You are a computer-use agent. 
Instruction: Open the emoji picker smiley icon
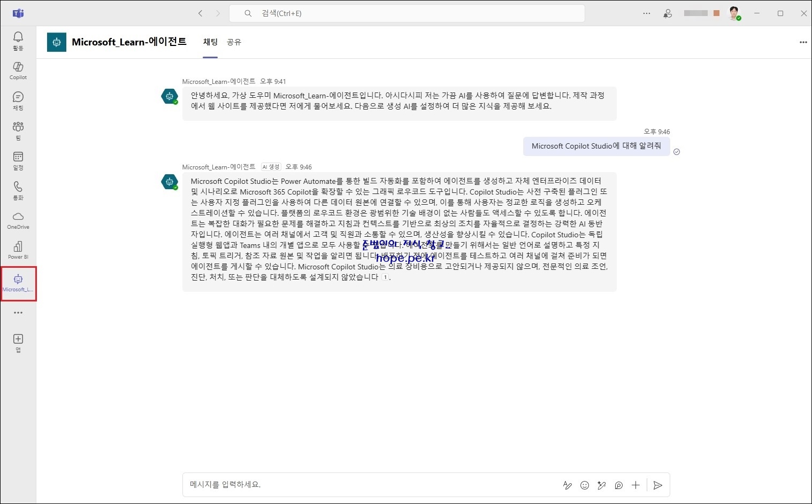pyautogui.click(x=585, y=485)
